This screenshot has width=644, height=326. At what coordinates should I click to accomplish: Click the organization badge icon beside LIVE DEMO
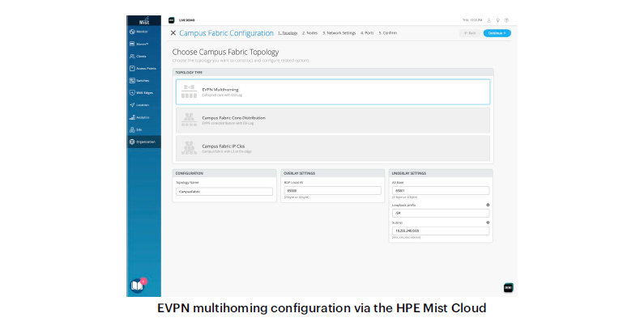click(x=172, y=20)
